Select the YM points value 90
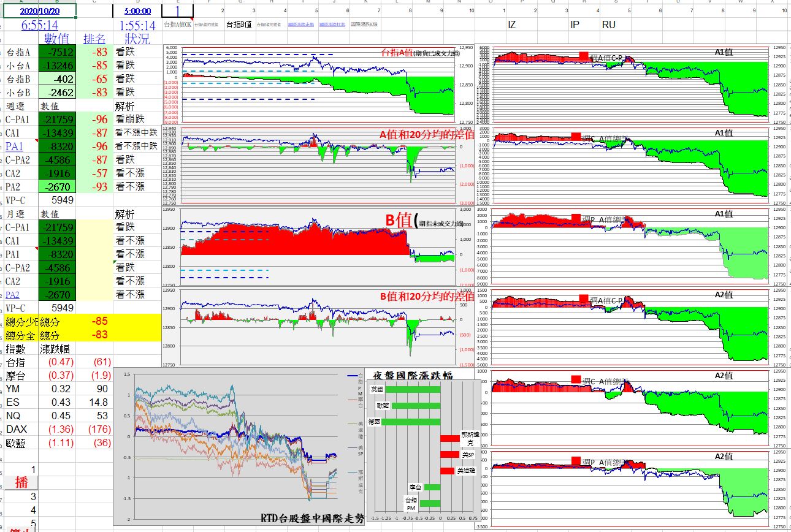The image size is (791, 532). (94, 389)
